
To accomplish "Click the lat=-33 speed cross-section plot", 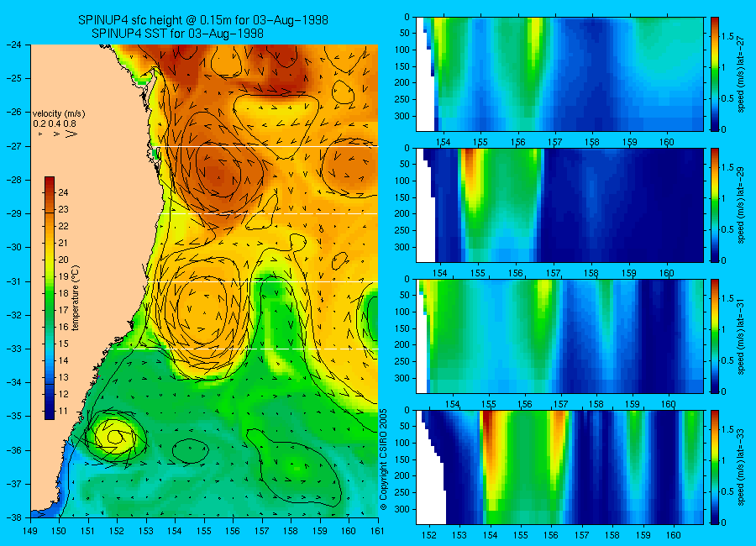I will 559,467.
